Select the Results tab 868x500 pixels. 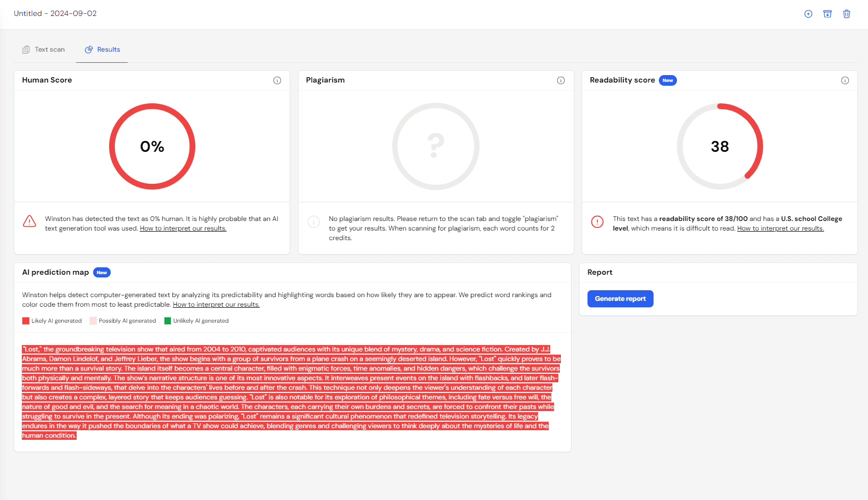tap(102, 50)
